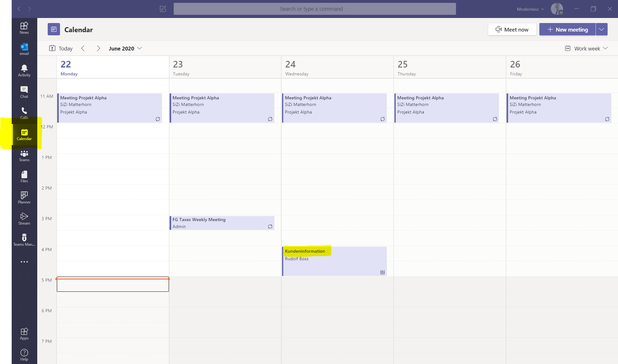The height and width of the screenshot is (364, 618).
Task: Open Wednesday's Meeting Projekt Alpha event
Action: [334, 108]
